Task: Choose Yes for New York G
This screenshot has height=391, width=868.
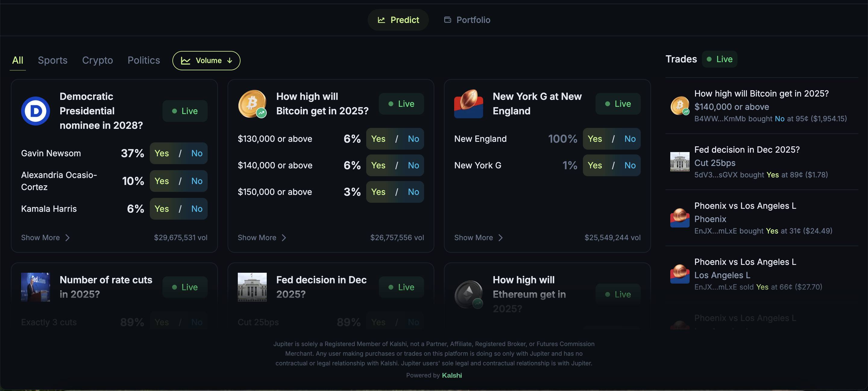Action: point(595,165)
